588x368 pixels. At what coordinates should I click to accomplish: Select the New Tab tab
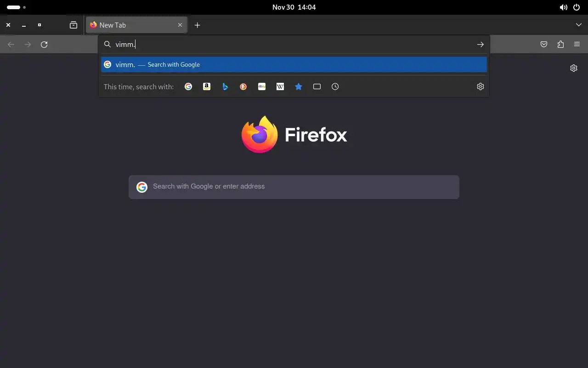pos(137,25)
